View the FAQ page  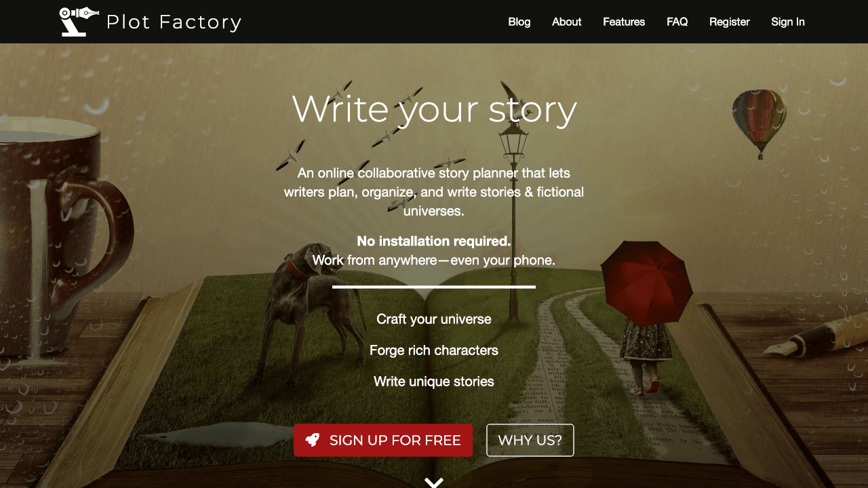tap(677, 22)
